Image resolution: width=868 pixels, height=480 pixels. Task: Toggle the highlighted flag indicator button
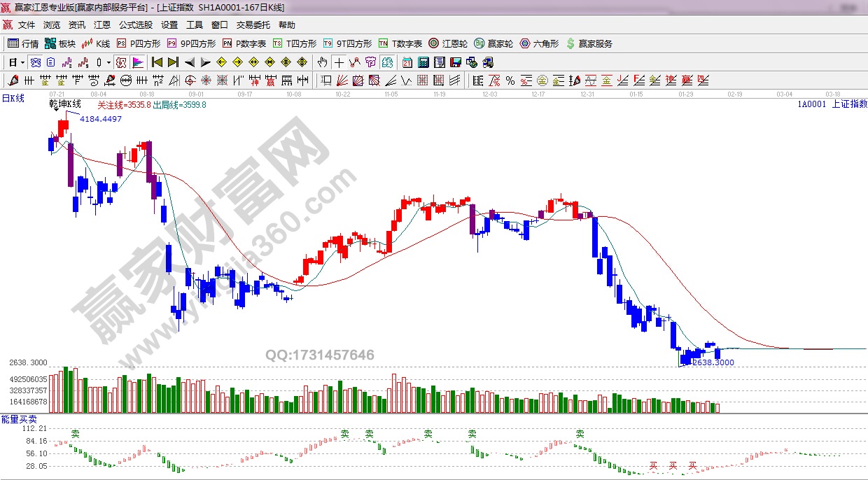pos(137,62)
